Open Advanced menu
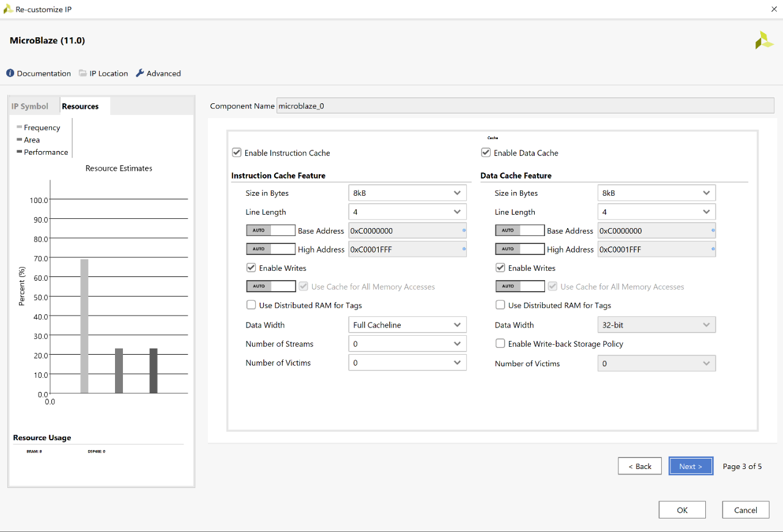The image size is (783, 532). click(x=158, y=73)
